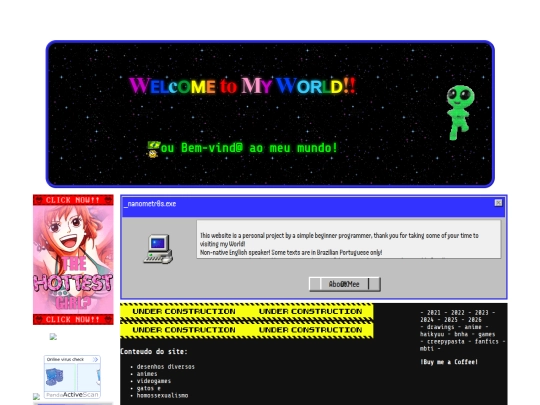Click the Buy me a Coffee link

tap(449, 362)
